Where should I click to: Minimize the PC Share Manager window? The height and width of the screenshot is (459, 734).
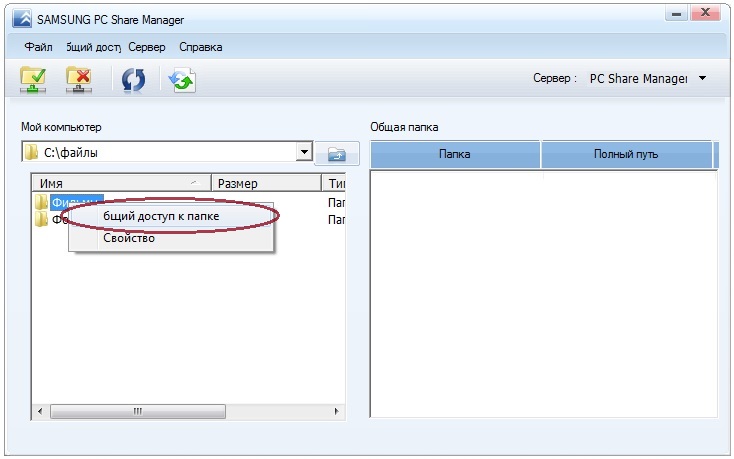(676, 14)
